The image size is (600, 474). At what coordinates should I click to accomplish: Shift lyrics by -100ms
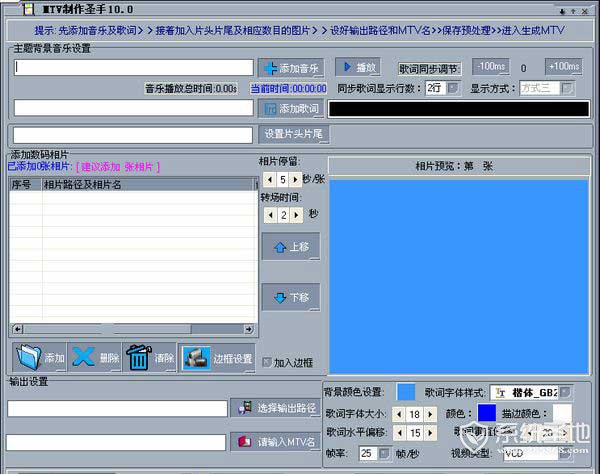pyautogui.click(x=491, y=67)
